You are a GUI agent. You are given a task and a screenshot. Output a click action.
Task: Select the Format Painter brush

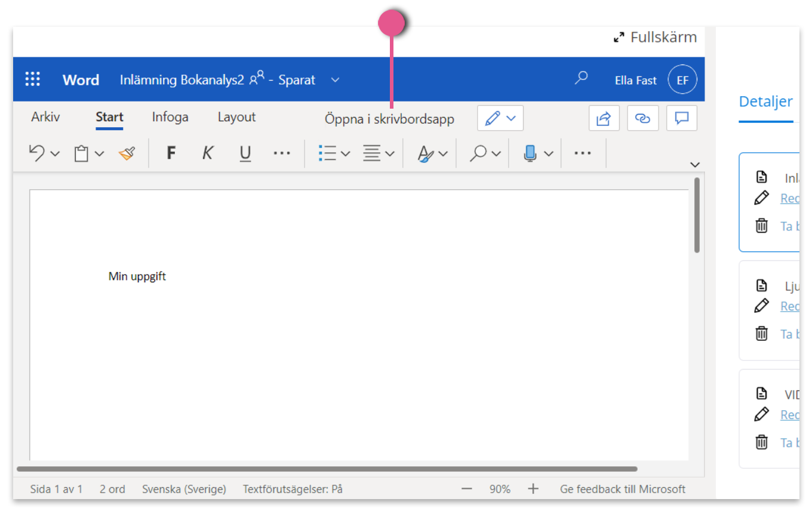click(127, 153)
